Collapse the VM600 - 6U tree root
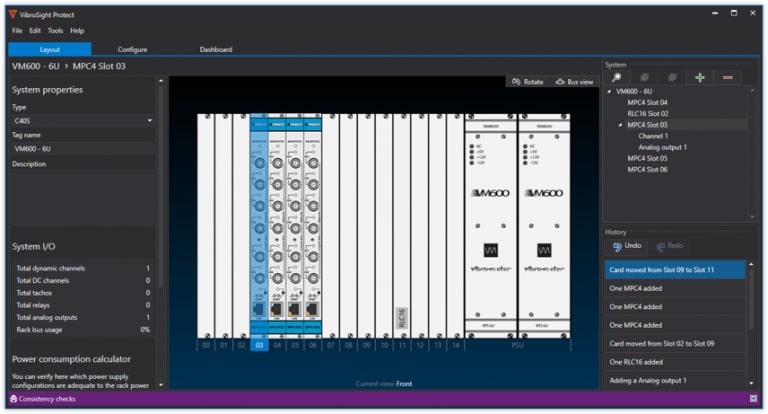 (609, 91)
